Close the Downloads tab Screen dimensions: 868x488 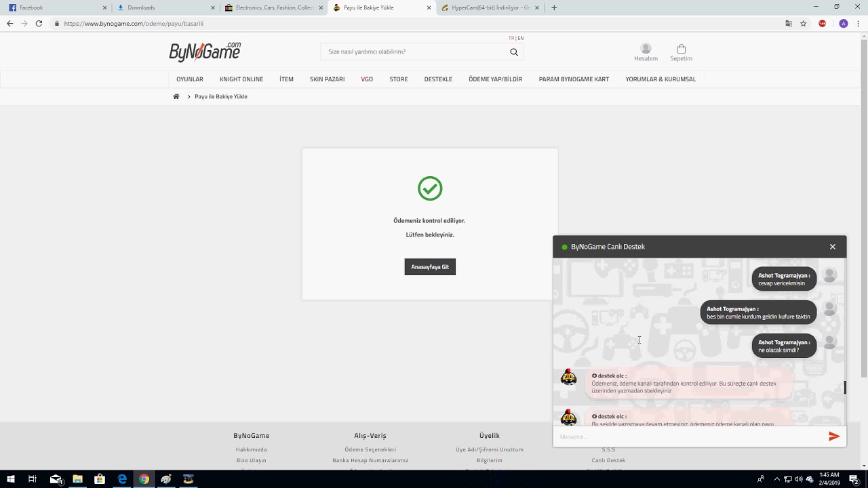point(213,7)
